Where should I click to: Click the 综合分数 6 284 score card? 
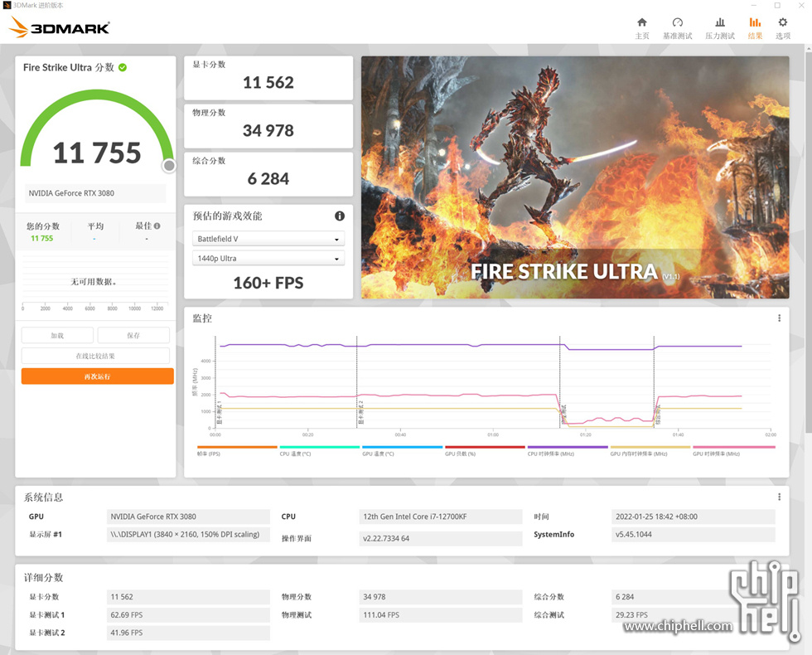click(268, 174)
